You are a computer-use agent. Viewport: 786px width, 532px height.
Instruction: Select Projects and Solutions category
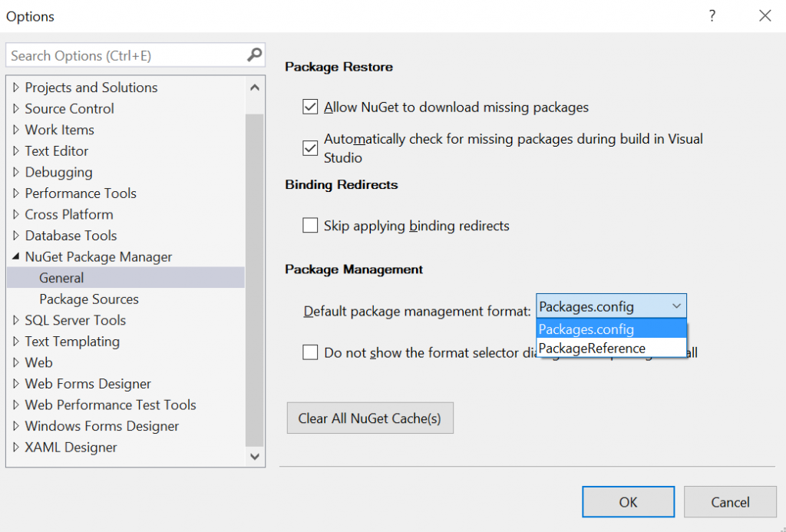pos(91,88)
